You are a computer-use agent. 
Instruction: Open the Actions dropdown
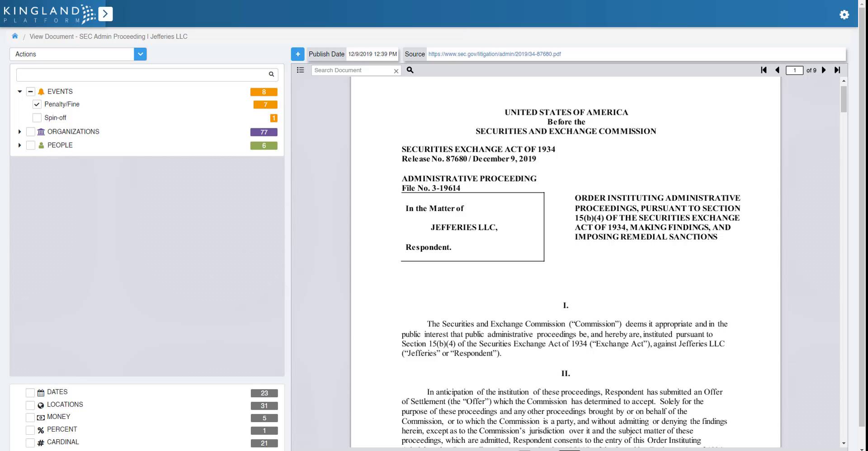140,54
